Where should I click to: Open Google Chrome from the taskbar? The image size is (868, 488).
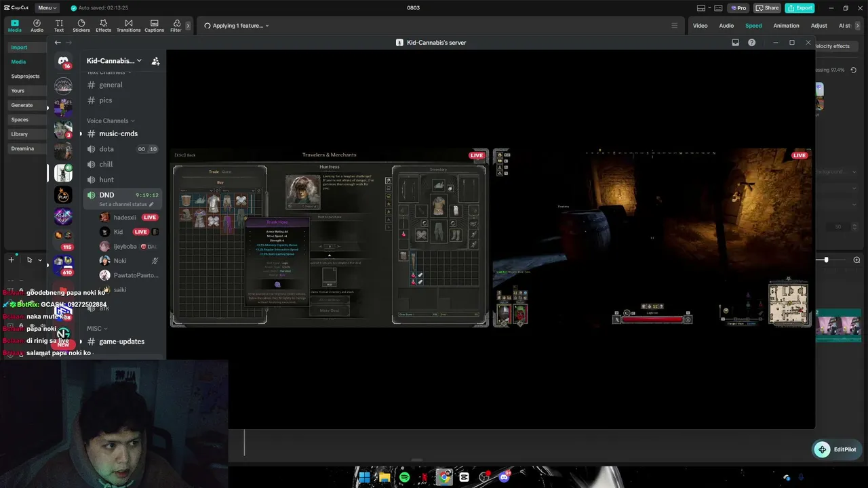coord(444,477)
